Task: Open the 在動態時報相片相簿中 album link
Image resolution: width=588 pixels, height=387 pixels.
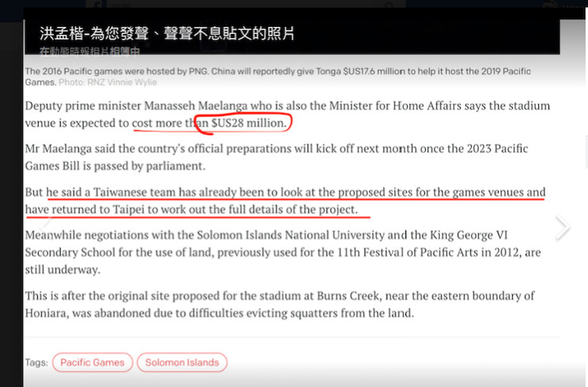Action: point(89,52)
